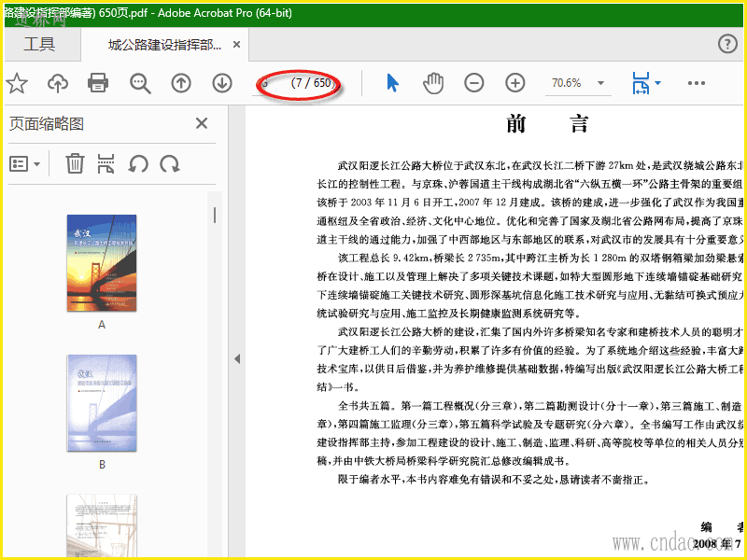747x560 pixels.
Task: Collapse the left pane with arrow
Action: click(x=237, y=359)
